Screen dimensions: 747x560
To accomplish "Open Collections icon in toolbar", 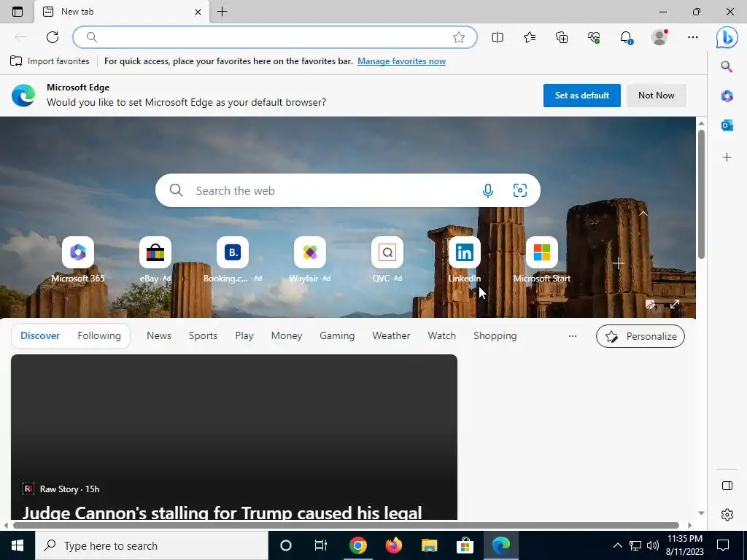I will coord(562,37).
